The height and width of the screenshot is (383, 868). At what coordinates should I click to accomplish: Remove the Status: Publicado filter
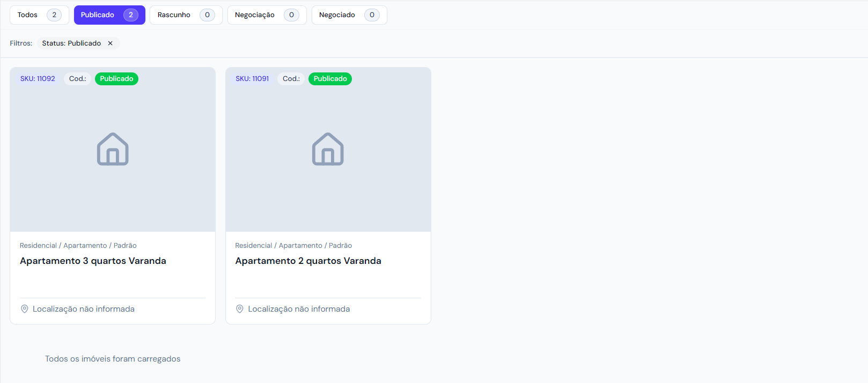click(x=110, y=43)
